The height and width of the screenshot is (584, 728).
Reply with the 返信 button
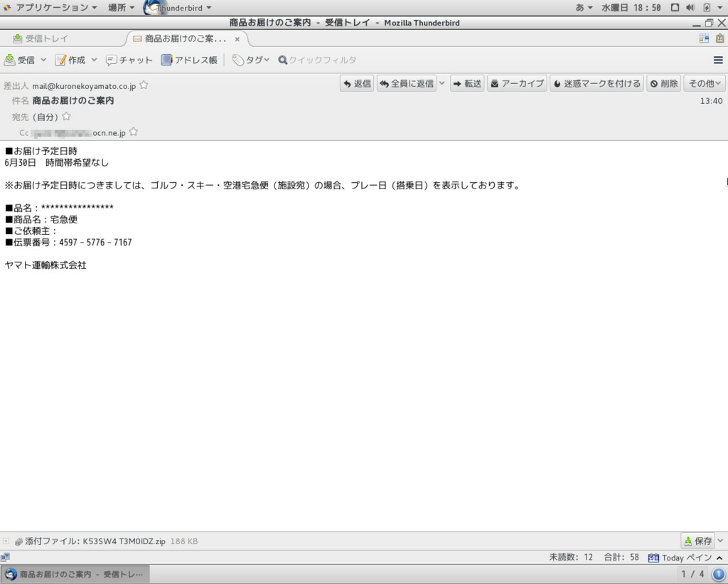click(357, 84)
